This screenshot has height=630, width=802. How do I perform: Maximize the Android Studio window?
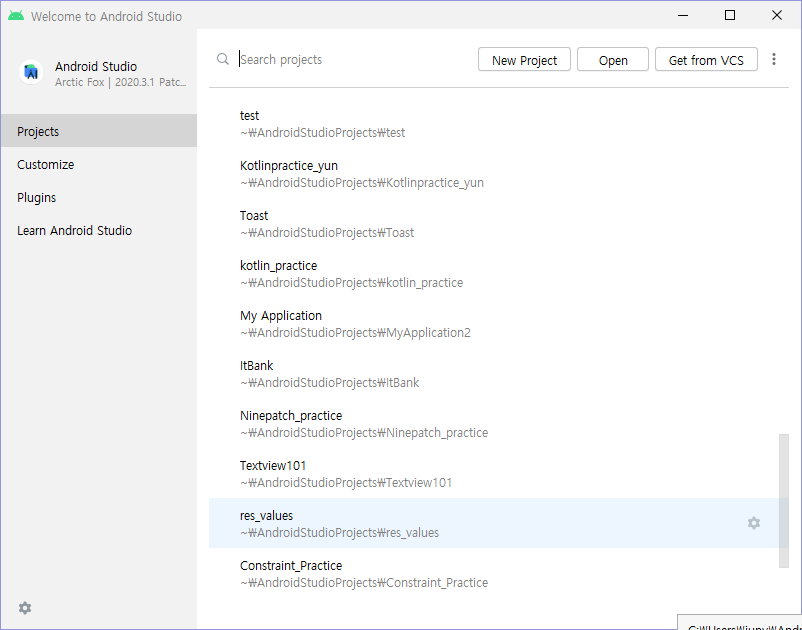coord(729,15)
